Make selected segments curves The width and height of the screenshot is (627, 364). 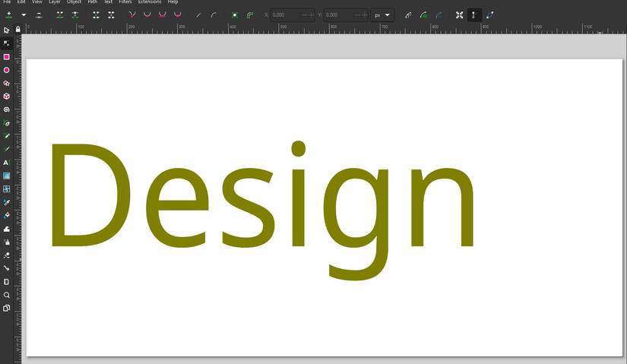214,14
